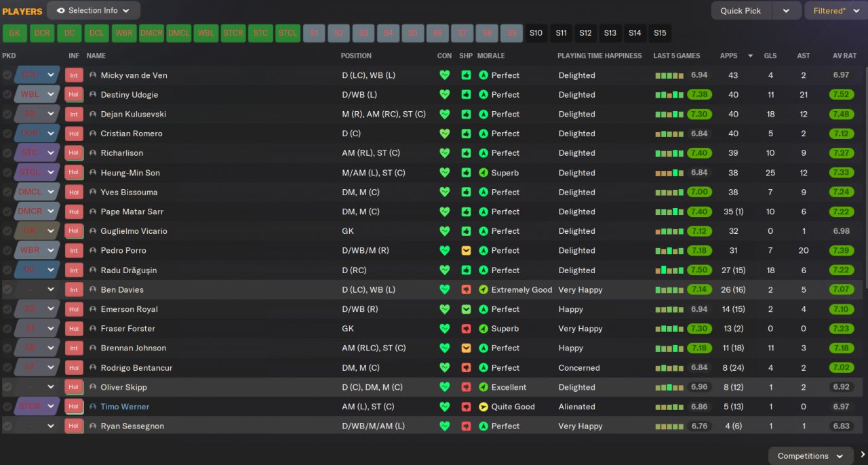868x465 pixels.
Task: Click the person icon beside Guglielmo Vicario
Action: (93, 231)
